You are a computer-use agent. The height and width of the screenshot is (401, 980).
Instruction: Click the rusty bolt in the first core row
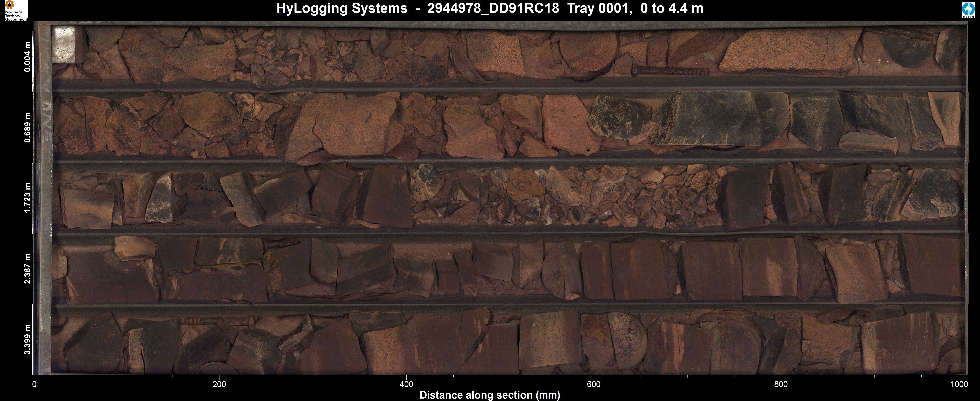point(670,71)
